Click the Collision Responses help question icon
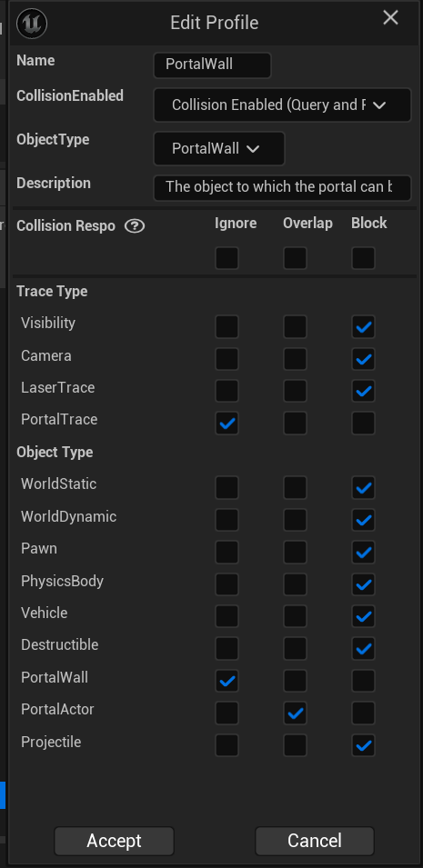 [x=134, y=225]
